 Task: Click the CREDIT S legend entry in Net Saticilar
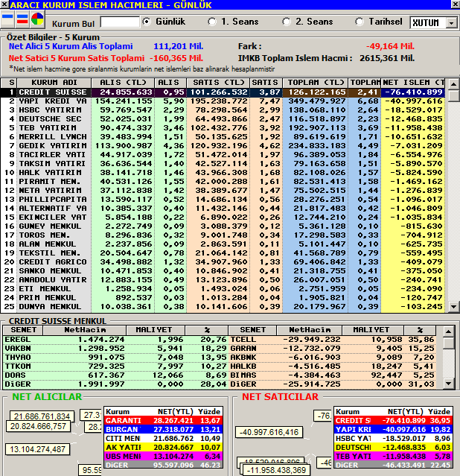pyautogui.click(x=353, y=421)
